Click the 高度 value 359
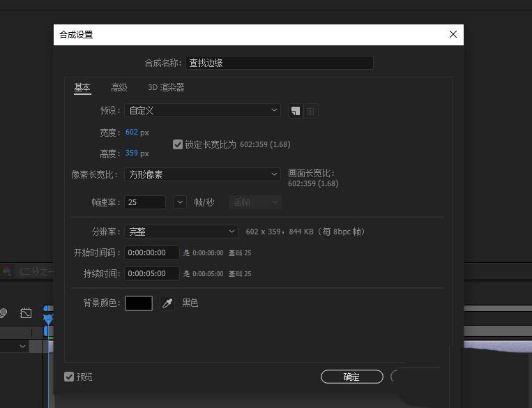532x408 pixels. (x=132, y=153)
